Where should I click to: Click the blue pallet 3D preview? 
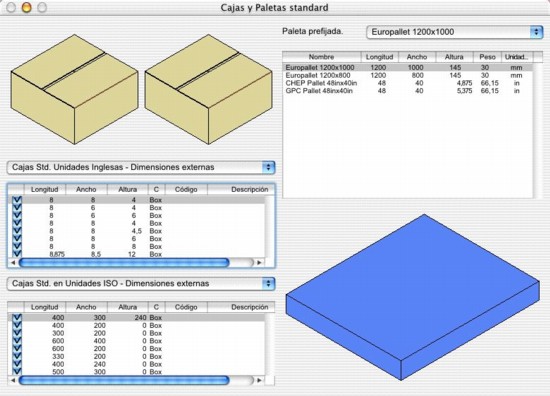pyautogui.click(x=412, y=297)
